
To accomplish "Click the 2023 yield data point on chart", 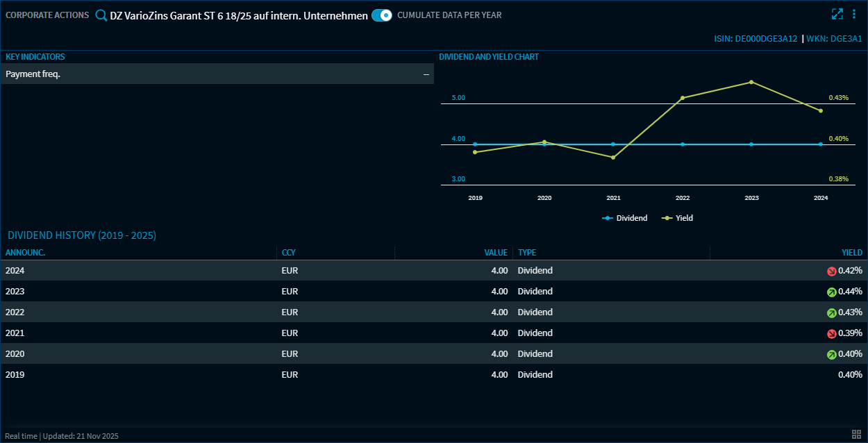I will (751, 82).
